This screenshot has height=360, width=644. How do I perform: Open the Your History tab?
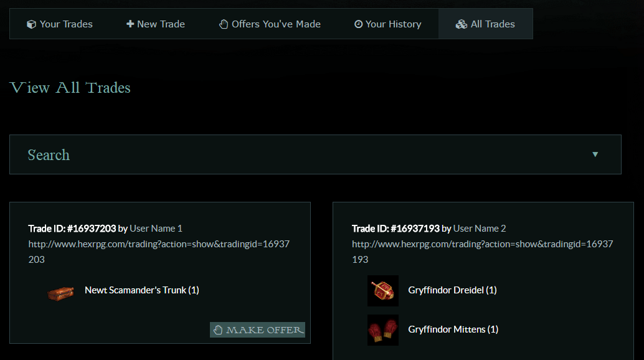tap(388, 24)
